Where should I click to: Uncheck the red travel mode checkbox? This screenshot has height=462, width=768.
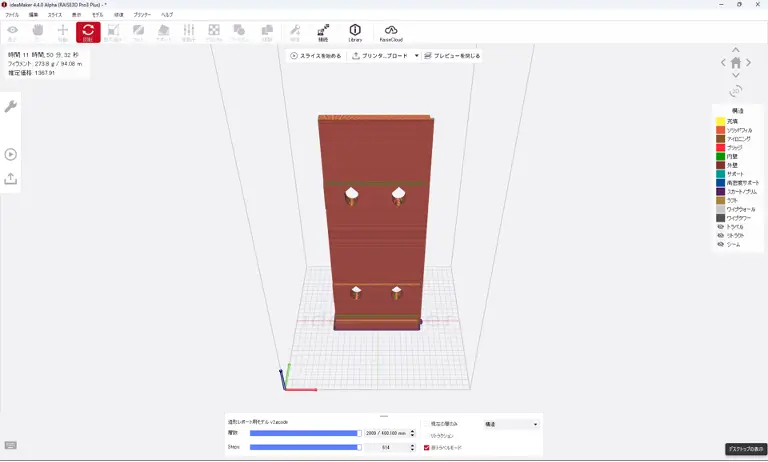pyautogui.click(x=427, y=447)
